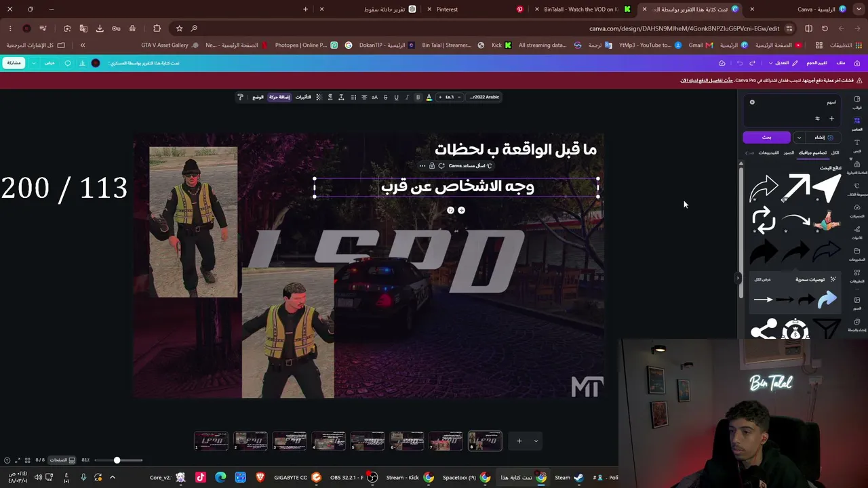Add a new page with the plus button
This screenshot has width=868, height=488.
pyautogui.click(x=519, y=441)
